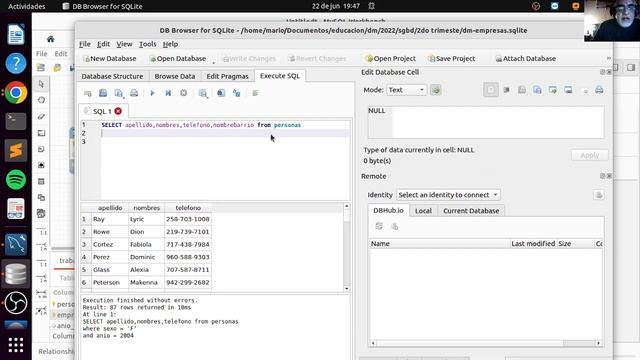The image size is (640, 360).
Task: Switch to the Browse Data tab
Action: [175, 76]
